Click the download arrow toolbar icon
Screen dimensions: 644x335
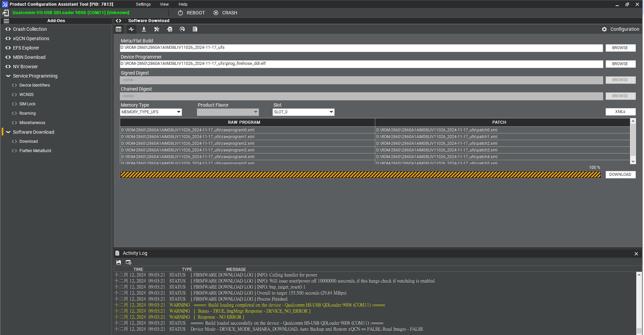pos(144,29)
